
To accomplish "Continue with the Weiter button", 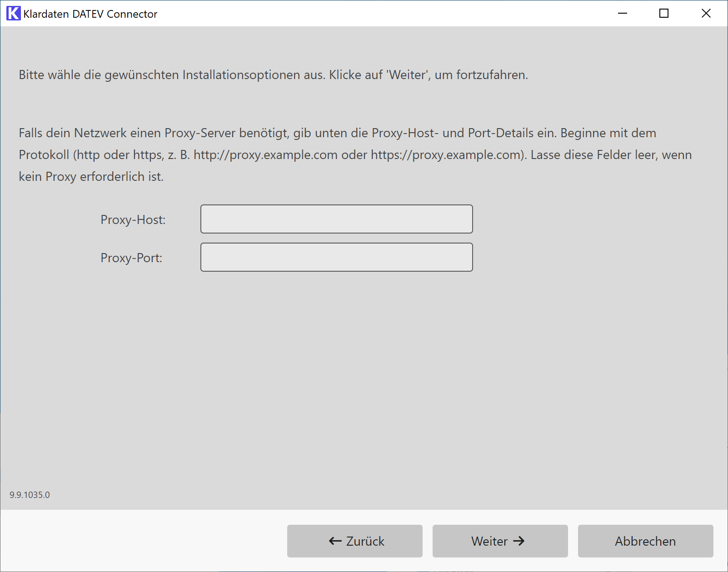I will coord(500,541).
